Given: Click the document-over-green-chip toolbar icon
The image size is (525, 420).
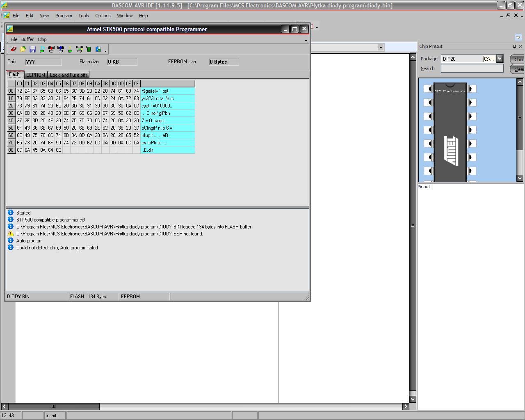Looking at the screenshot, I should pos(42,50).
